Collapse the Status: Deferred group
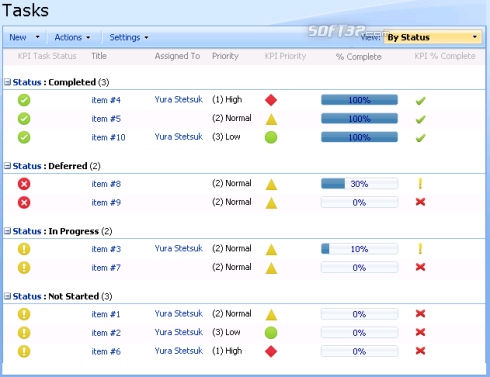This screenshot has height=377, width=490. 7,166
